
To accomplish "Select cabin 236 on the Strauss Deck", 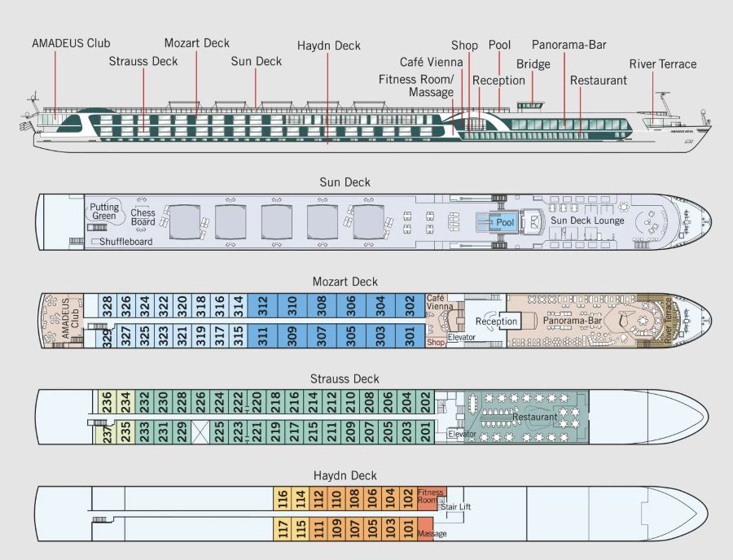I will 107,401.
